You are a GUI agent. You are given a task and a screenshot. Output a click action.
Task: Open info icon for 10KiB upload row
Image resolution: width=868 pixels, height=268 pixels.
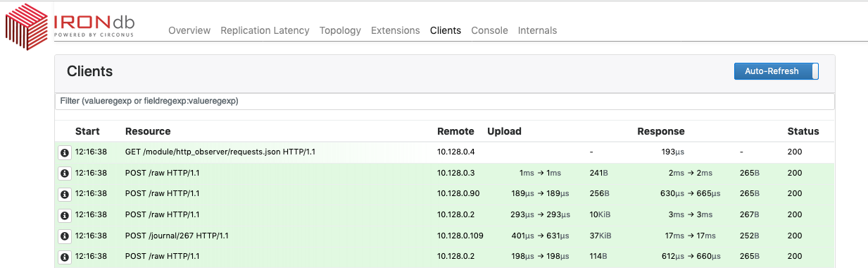click(64, 215)
